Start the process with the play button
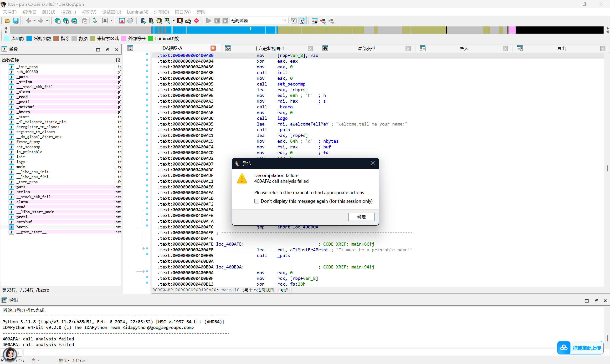The image size is (610, 364). [209, 21]
